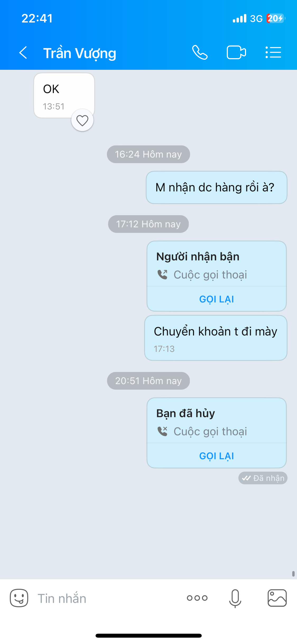Open Trần Vượng contact name header
297x644 pixels.
[x=79, y=53]
